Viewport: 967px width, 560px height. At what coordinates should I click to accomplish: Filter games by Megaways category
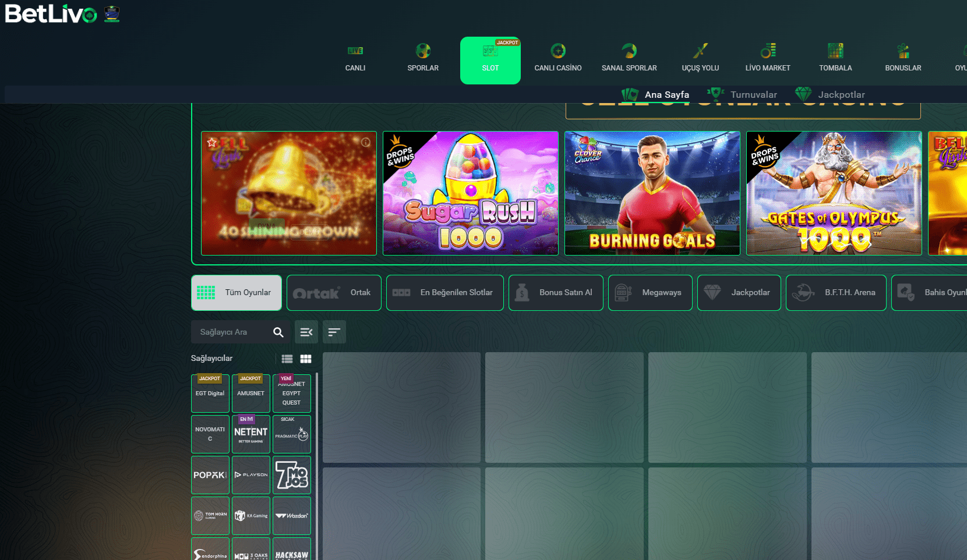tap(650, 293)
